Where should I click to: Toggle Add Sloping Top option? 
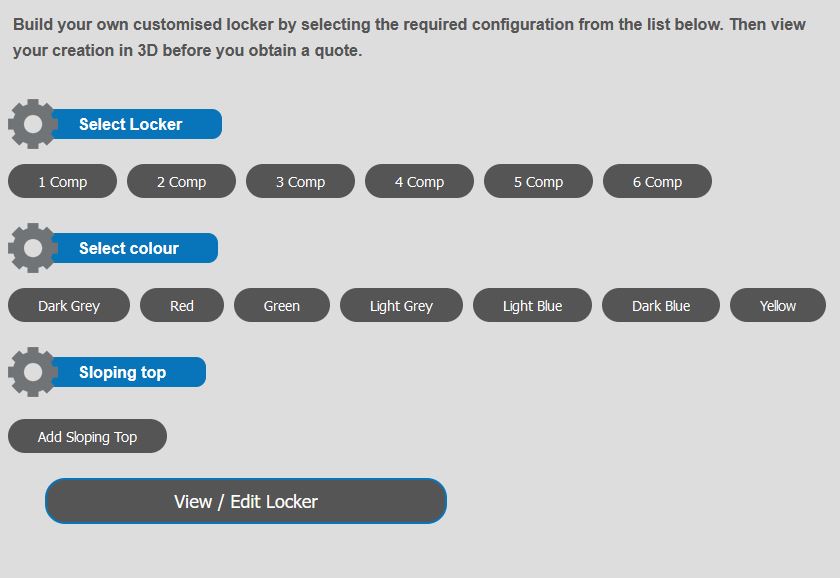pos(87,437)
